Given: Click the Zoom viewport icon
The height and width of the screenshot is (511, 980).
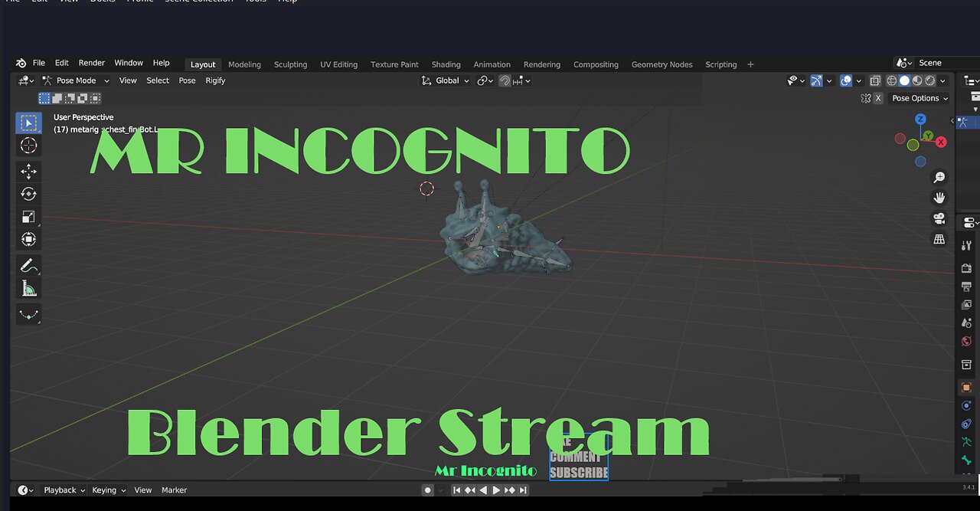Looking at the screenshot, I should 939,178.
